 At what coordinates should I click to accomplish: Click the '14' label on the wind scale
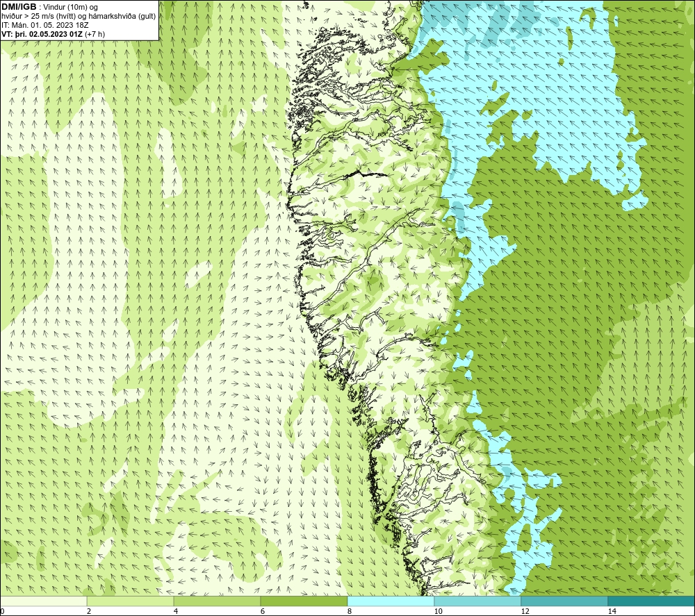pos(612,611)
